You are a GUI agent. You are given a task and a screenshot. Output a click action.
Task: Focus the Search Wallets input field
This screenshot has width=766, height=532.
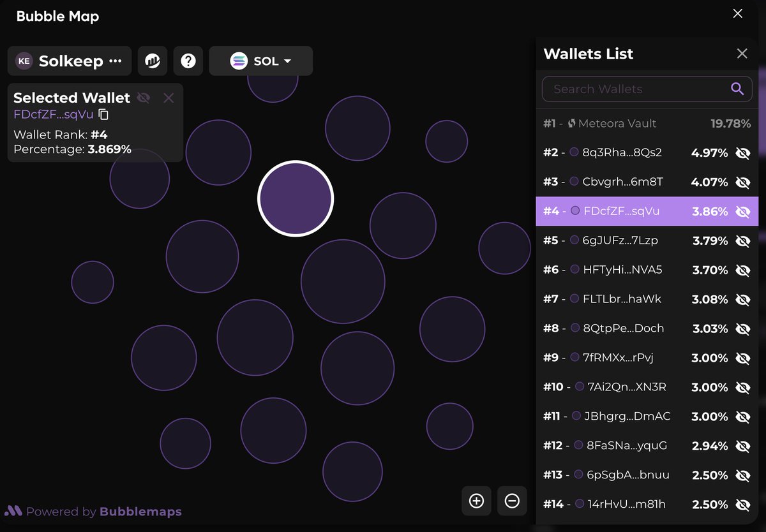(x=647, y=89)
